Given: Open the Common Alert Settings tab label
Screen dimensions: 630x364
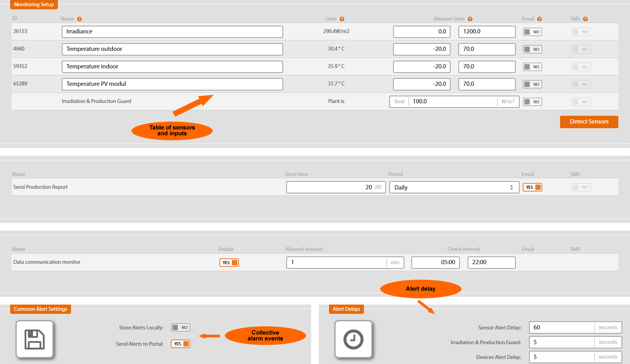Looking at the screenshot, I should click(40, 309).
